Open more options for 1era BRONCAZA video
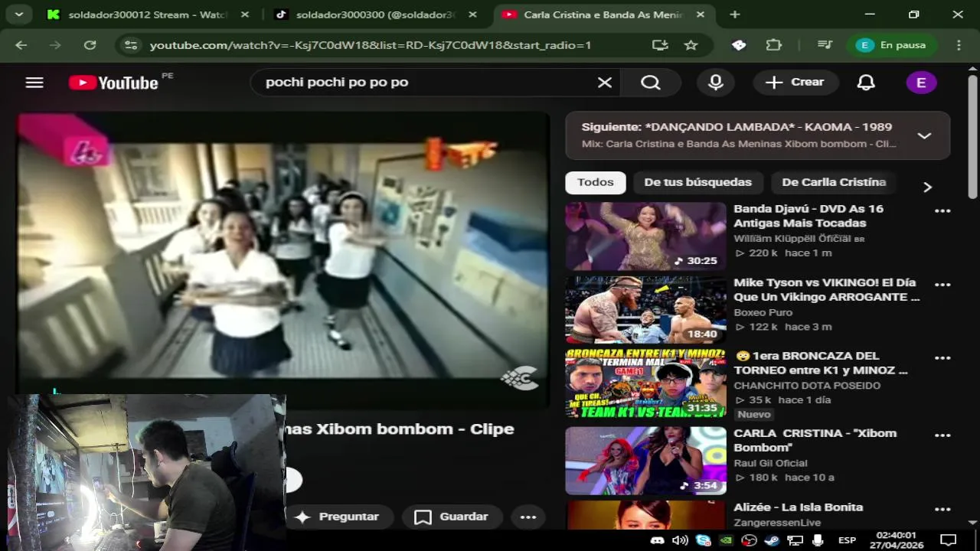 click(x=942, y=358)
